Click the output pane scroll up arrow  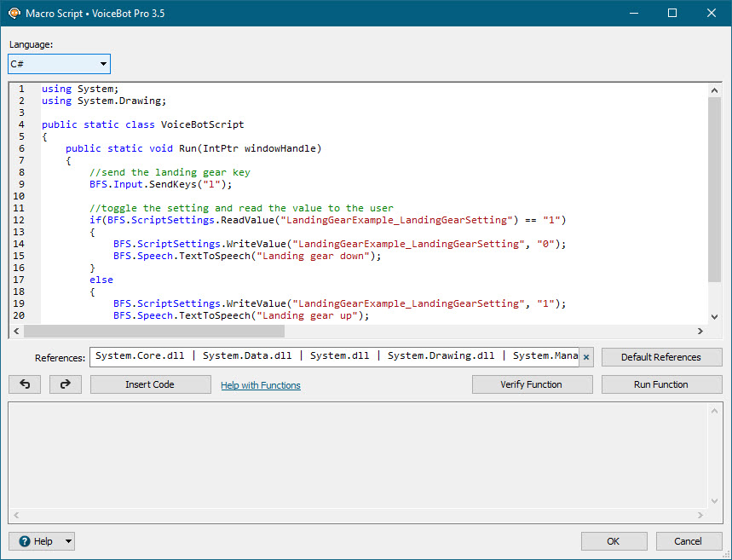(714, 411)
